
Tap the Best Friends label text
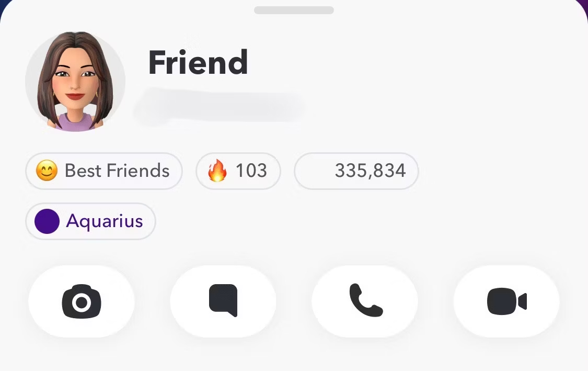[x=117, y=171]
